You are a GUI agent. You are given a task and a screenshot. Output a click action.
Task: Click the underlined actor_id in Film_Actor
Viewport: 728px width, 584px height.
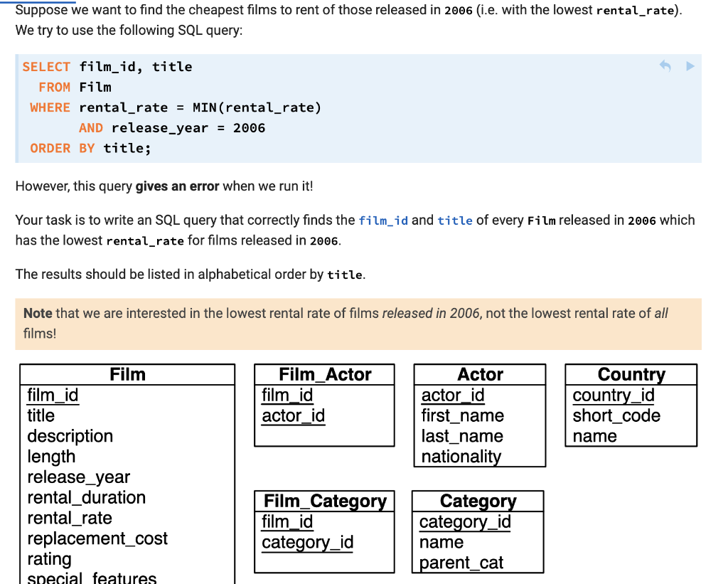tap(293, 416)
